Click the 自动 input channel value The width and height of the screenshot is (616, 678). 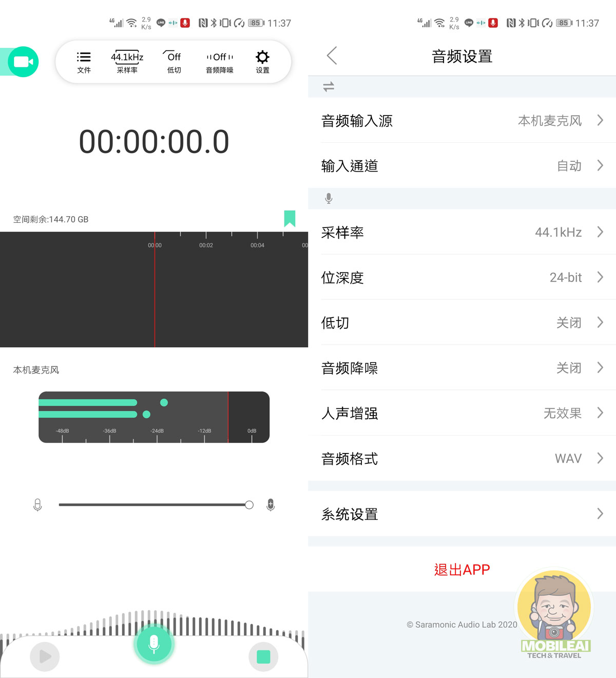click(x=569, y=166)
